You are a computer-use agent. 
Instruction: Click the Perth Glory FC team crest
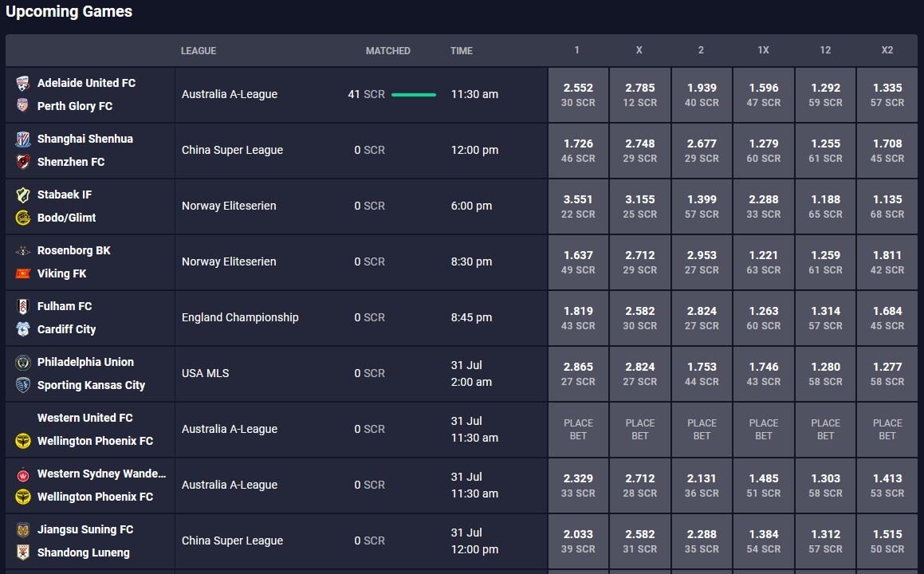23,106
